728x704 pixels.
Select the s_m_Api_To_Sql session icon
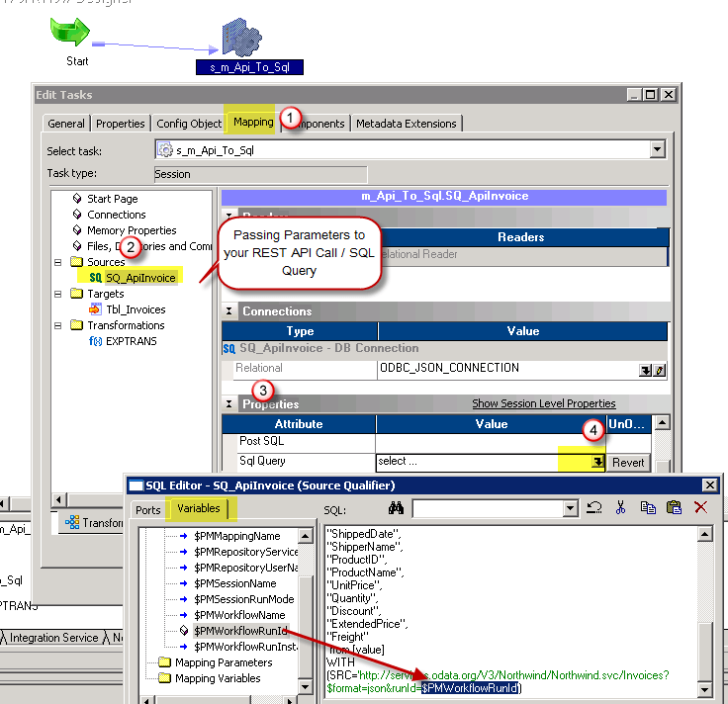point(242,38)
